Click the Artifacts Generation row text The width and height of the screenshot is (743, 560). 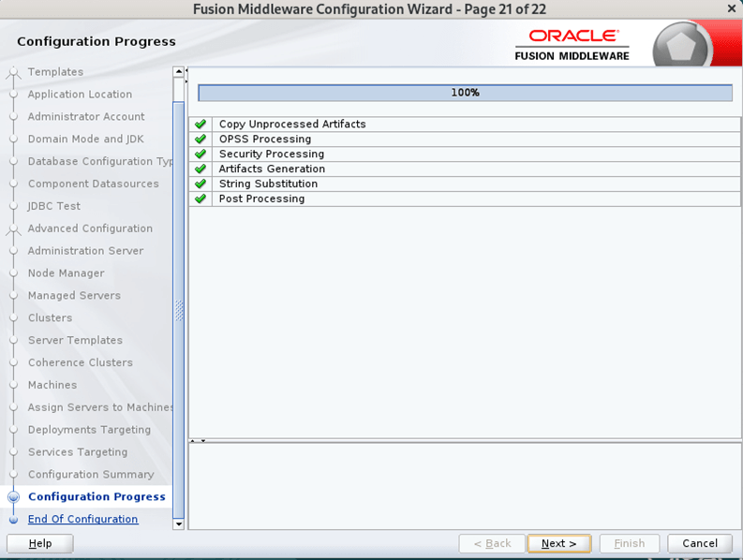(x=272, y=169)
